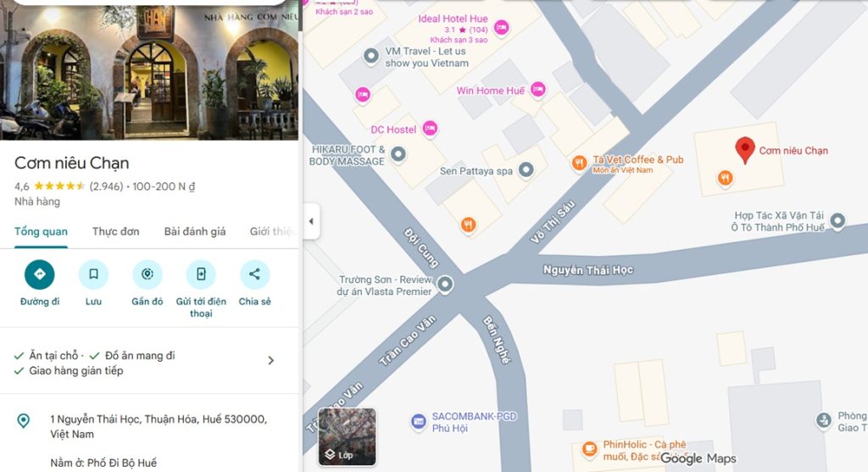Screen dimensions: 868x472
Task: Toggle the Lớp satellite layer thumbnail
Action: point(347,436)
